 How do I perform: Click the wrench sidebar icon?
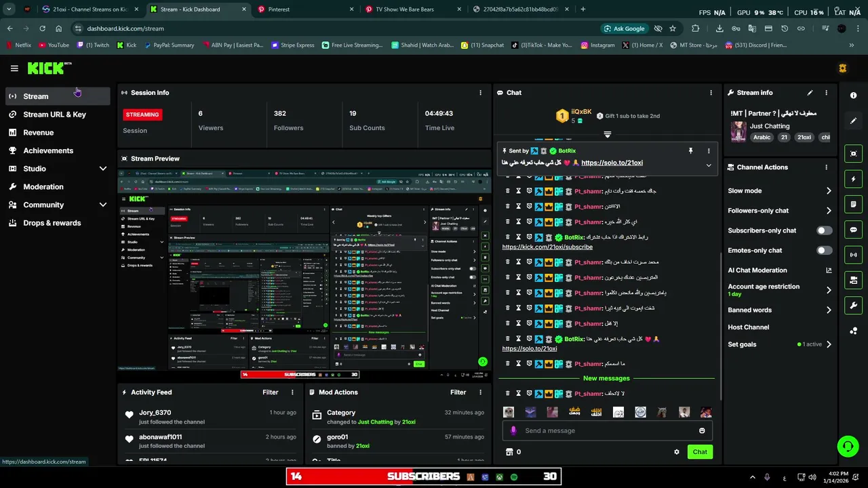pos(854,306)
